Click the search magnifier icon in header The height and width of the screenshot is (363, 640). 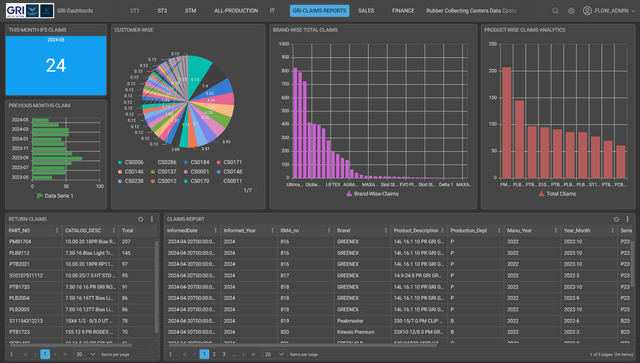click(556, 11)
